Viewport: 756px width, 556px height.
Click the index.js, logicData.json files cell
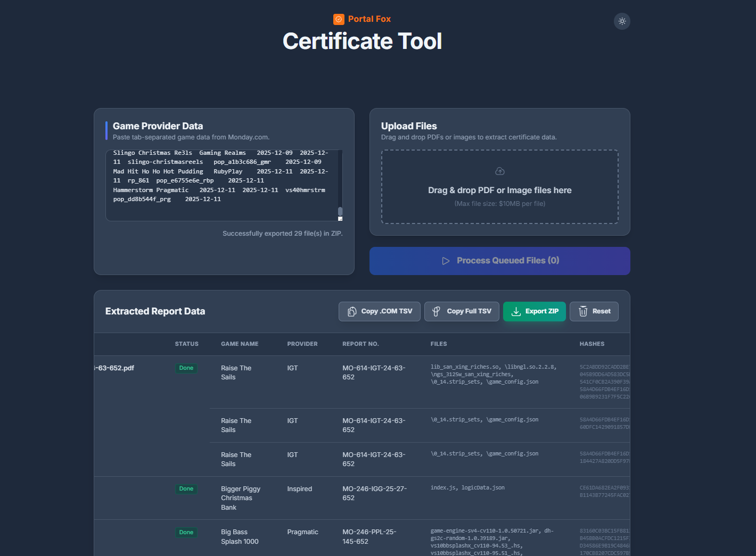pyautogui.click(x=467, y=488)
